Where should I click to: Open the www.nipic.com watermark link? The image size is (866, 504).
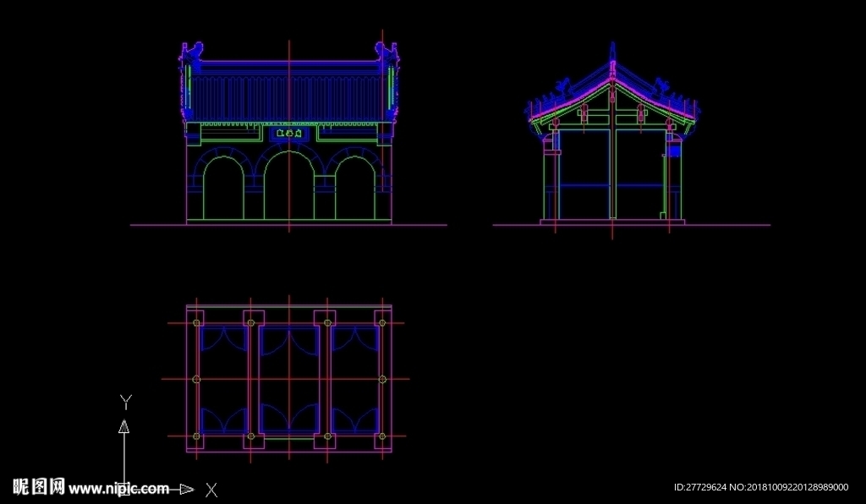tap(118, 489)
